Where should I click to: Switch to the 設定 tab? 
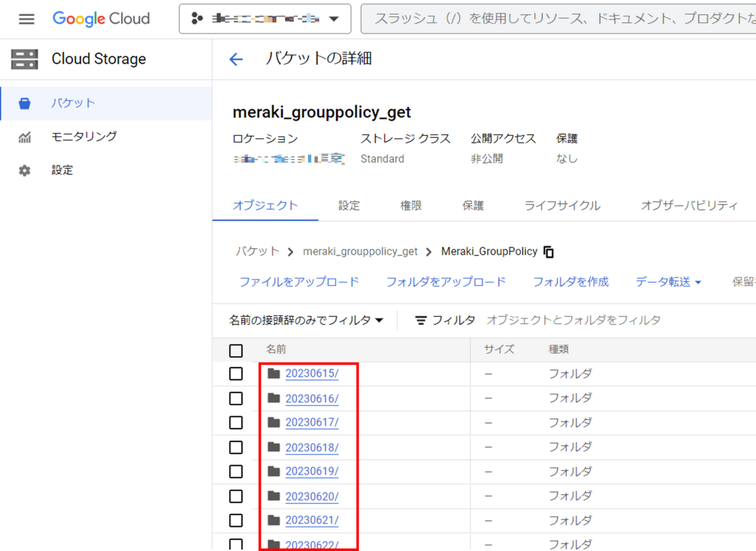click(349, 206)
